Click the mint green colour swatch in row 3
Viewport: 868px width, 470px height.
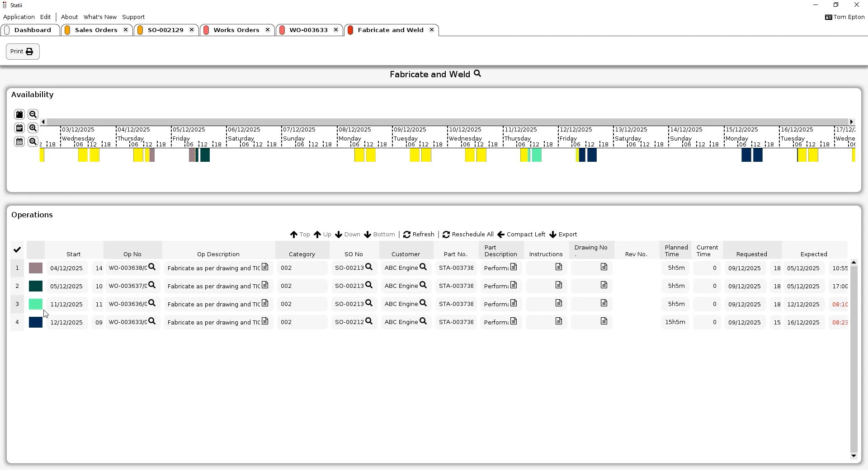click(36, 304)
